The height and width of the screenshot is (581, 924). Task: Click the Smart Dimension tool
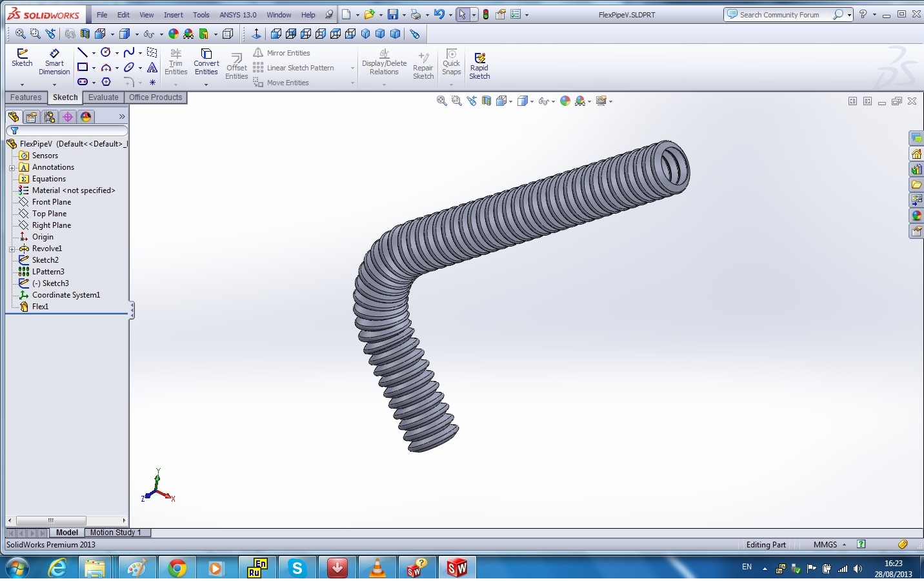(x=54, y=61)
